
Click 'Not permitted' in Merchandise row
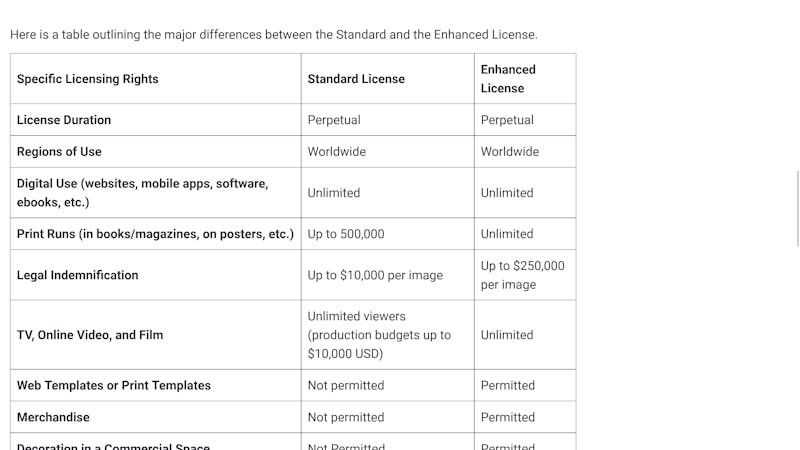[x=346, y=417]
